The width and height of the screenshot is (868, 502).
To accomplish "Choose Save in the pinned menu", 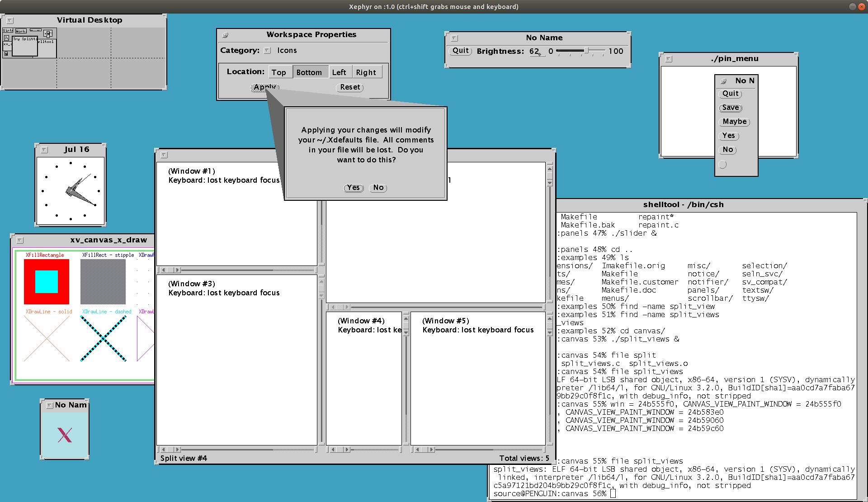I will 730,108.
